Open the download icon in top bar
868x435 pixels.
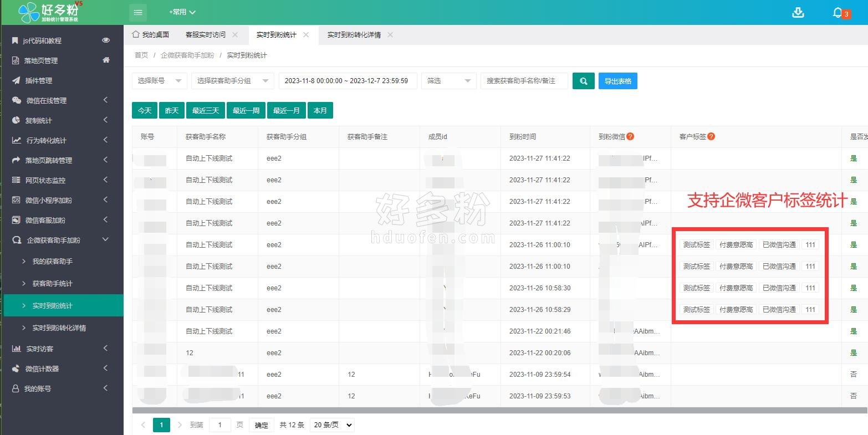pos(798,12)
